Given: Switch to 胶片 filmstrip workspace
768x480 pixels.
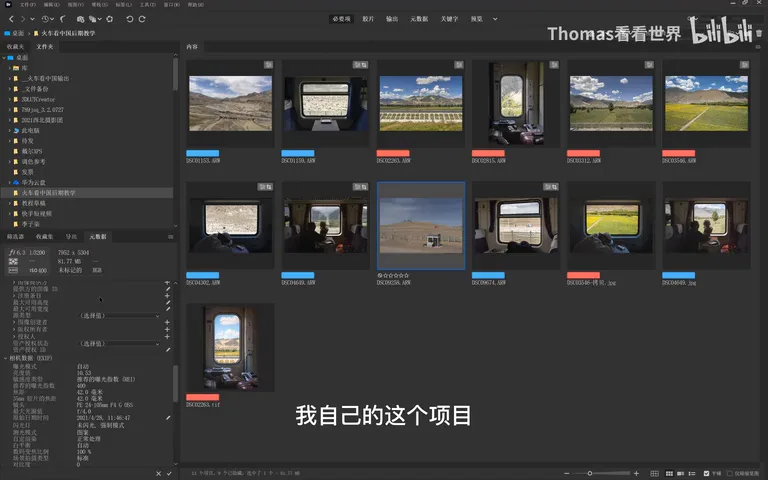Looking at the screenshot, I should pos(368,19).
